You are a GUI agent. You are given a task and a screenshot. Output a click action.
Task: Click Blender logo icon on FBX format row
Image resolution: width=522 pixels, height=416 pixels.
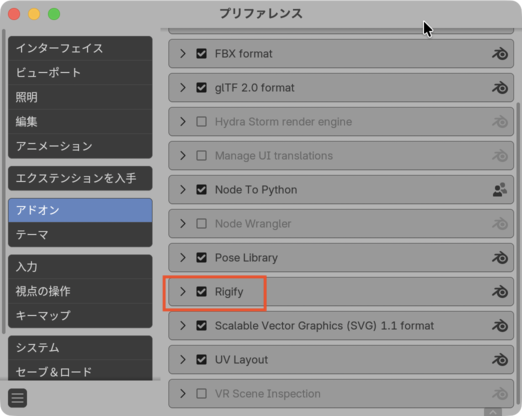tap(500, 54)
